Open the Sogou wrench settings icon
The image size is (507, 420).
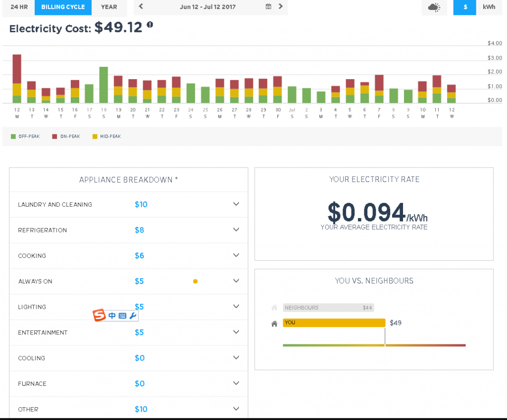(x=132, y=316)
